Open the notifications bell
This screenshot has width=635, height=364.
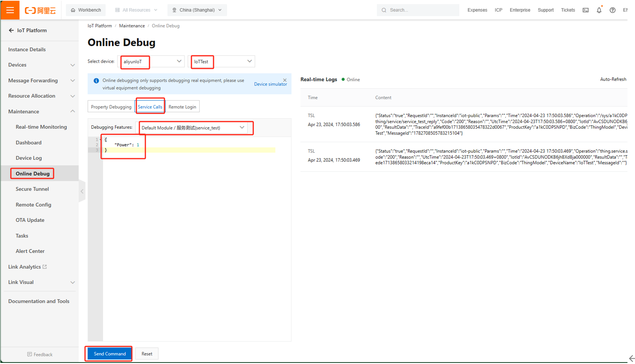pos(599,10)
